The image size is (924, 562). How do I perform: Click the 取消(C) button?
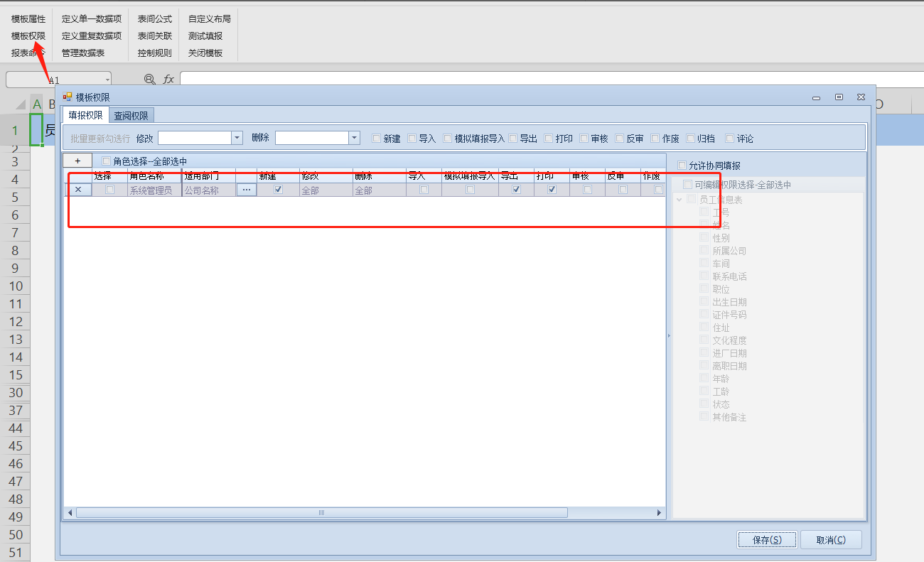[x=830, y=540]
